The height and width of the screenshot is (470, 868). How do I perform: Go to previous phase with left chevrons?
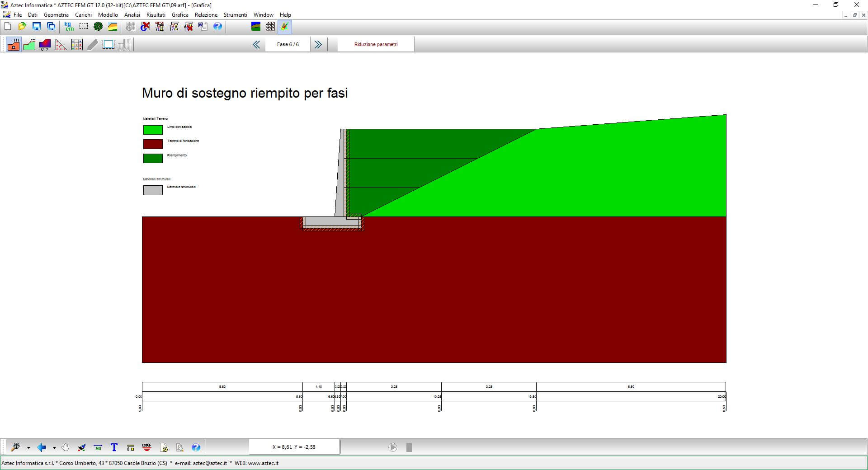(x=256, y=44)
